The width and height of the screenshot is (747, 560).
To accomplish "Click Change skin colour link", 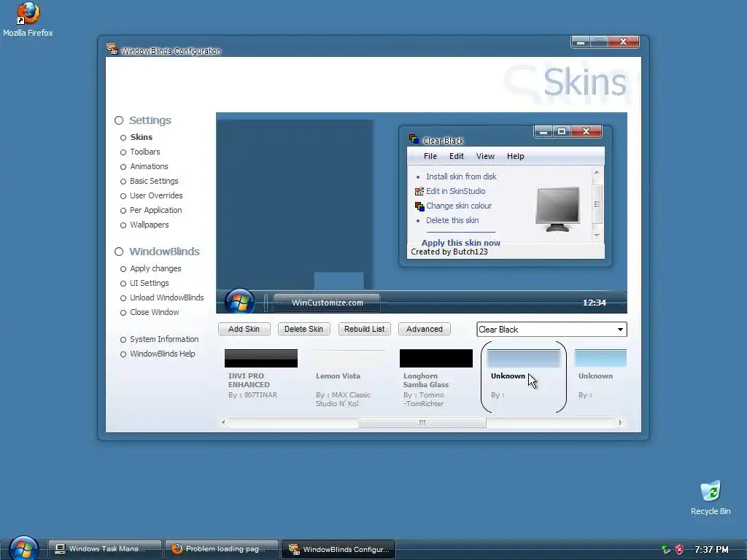I will tap(459, 206).
